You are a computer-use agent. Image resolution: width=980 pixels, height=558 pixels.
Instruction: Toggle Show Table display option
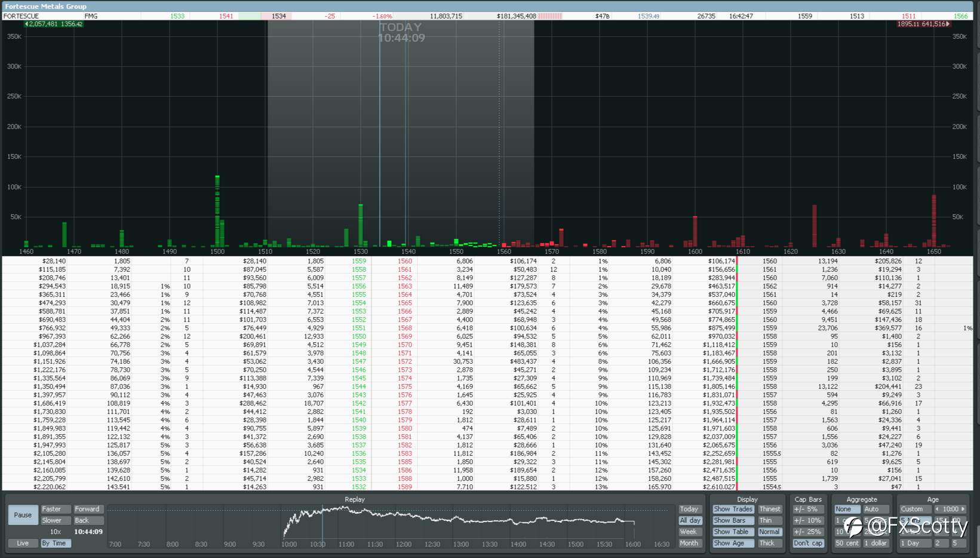click(x=733, y=532)
